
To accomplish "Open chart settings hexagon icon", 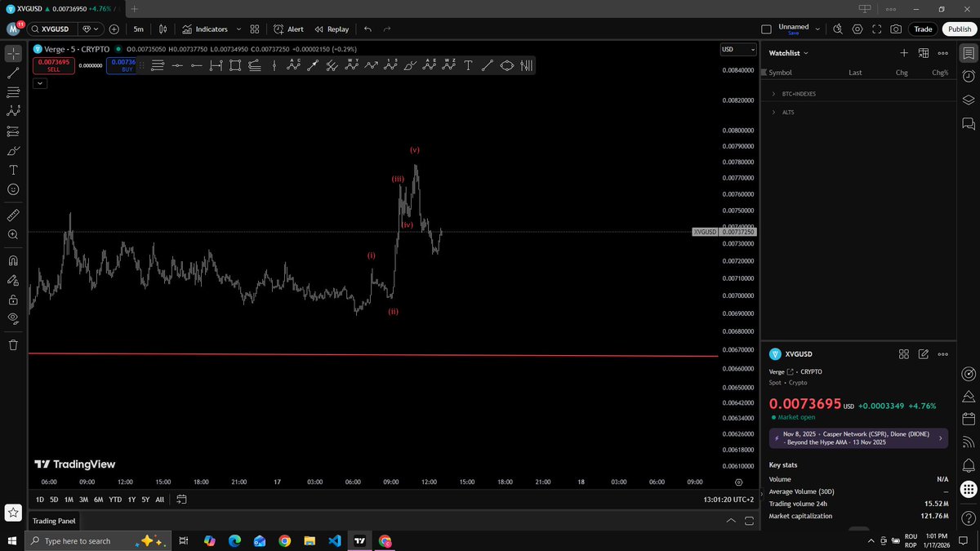I will click(857, 29).
